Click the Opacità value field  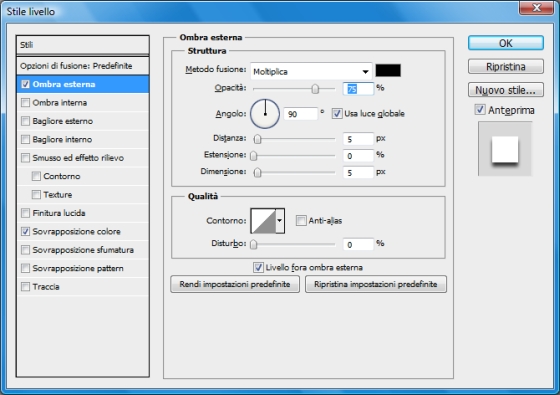coord(358,89)
